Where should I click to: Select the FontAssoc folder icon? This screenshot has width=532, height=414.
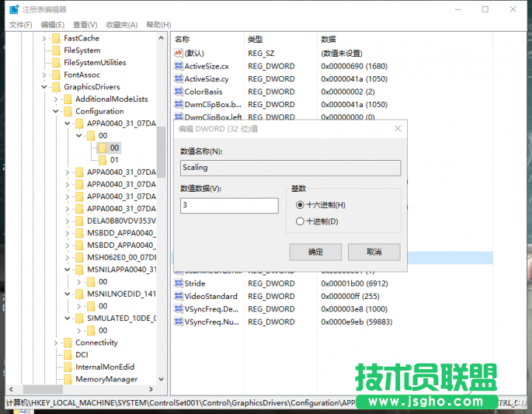[57, 75]
